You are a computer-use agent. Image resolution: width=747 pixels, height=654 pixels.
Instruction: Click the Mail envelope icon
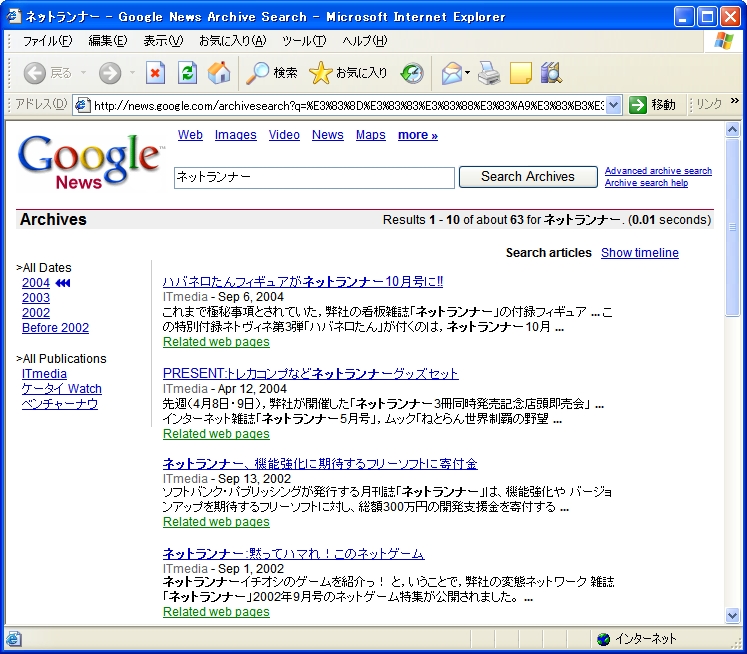click(x=451, y=73)
